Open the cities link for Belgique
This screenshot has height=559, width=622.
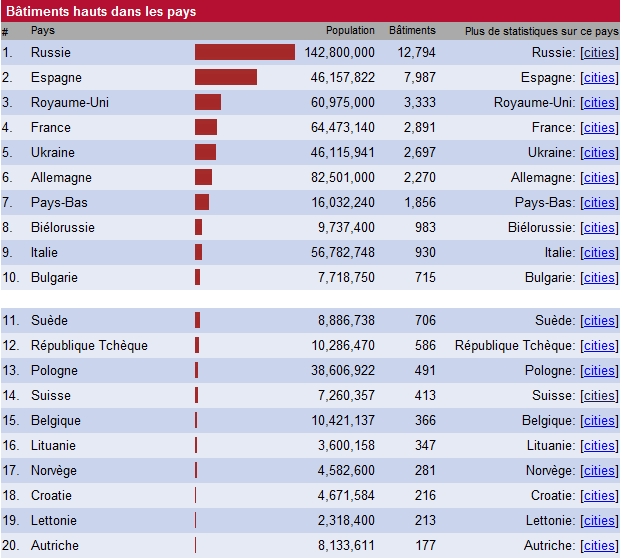point(599,420)
